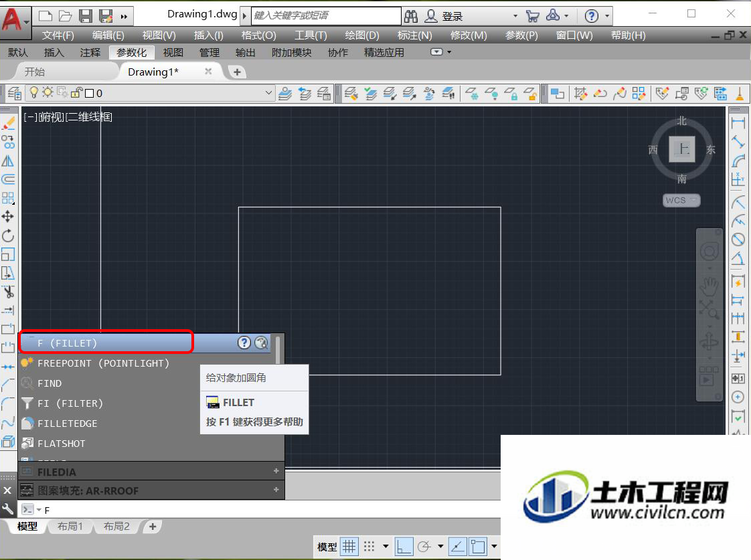
Task: Select the Copy tool icon
Action: 8,142
